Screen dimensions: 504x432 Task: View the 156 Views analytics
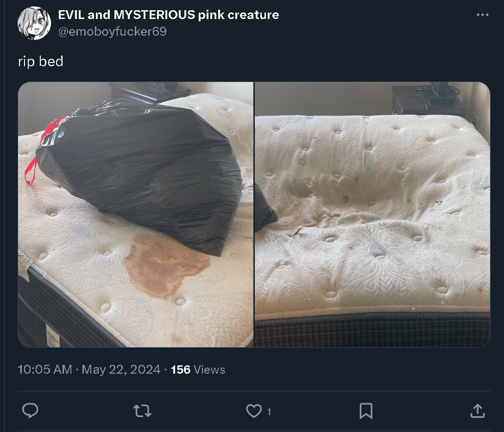click(198, 369)
